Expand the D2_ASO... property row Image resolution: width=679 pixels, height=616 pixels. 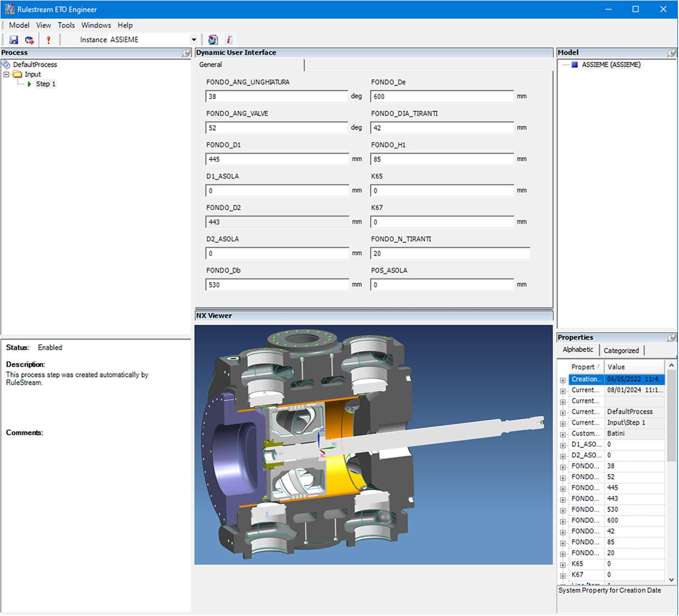pyautogui.click(x=563, y=456)
